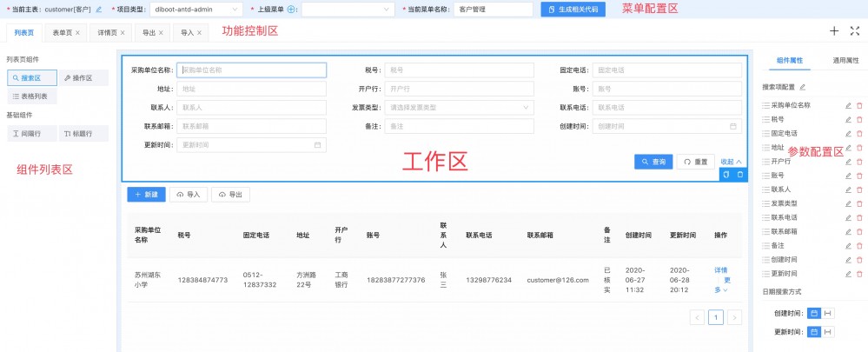Add a new page tab with plus
The width and height of the screenshot is (868, 352).
(x=833, y=31)
